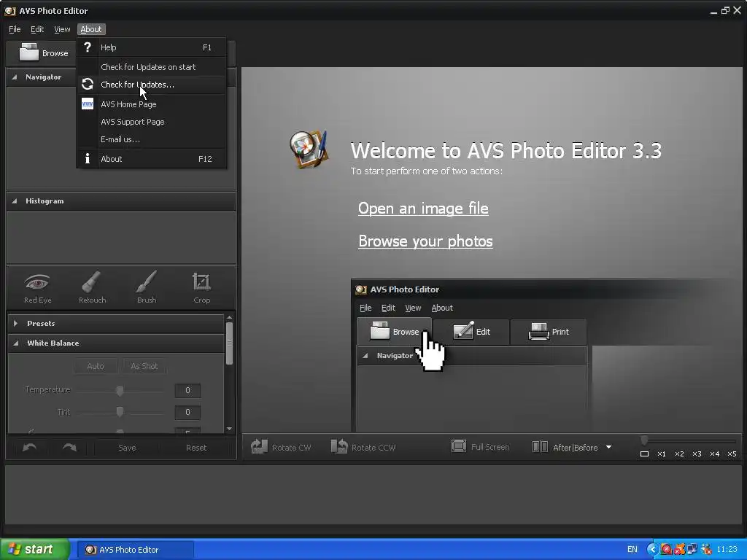Collapse the White Balance section
The width and height of the screenshot is (747, 560).
click(x=16, y=343)
